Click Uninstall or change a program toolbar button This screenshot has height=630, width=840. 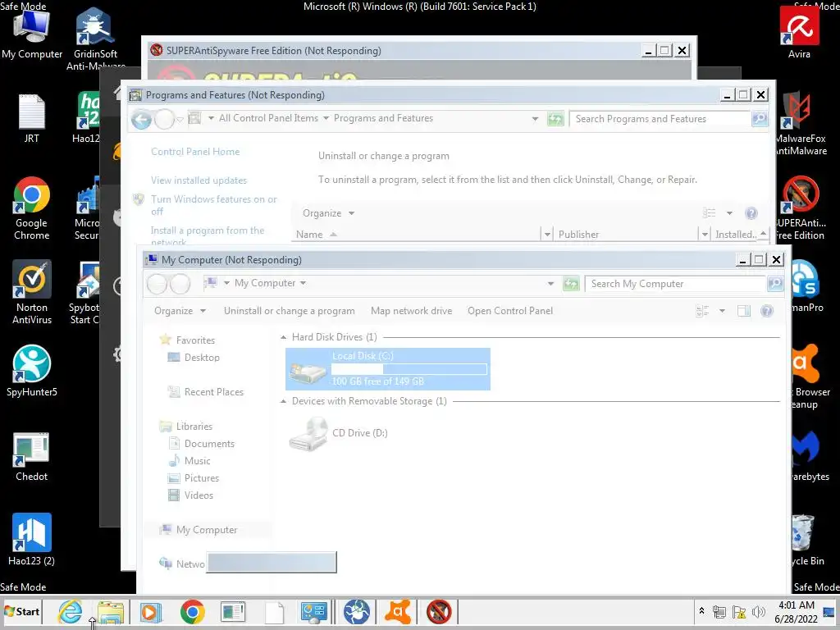pyautogui.click(x=289, y=311)
